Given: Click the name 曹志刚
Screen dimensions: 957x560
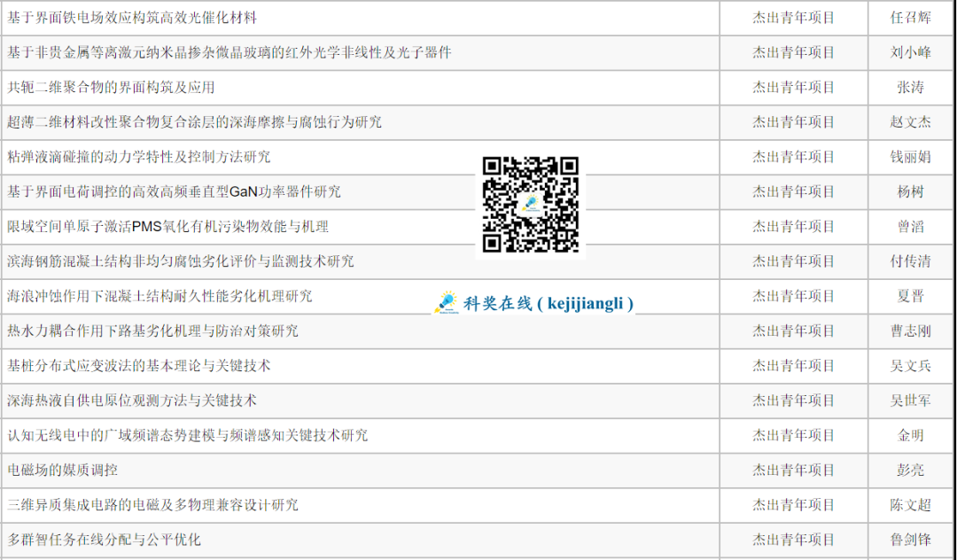Looking at the screenshot, I should 910,331.
